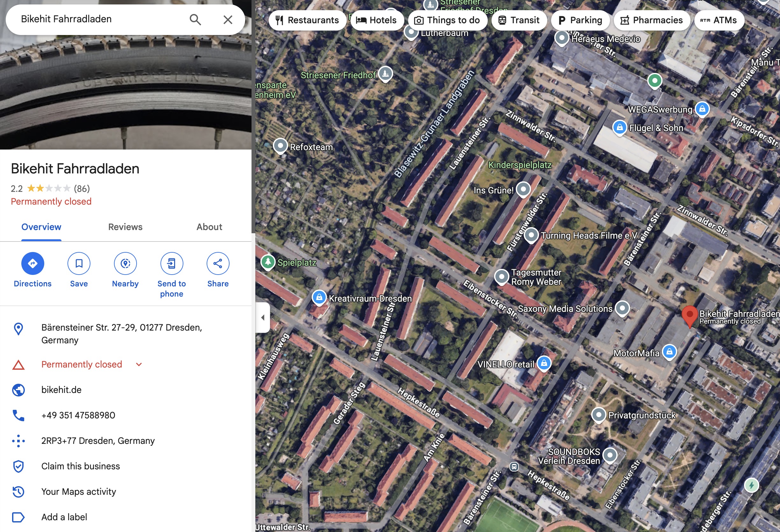Click the green marker near WEGASwerbung
Screen dimensions: 780x532
tap(655, 80)
